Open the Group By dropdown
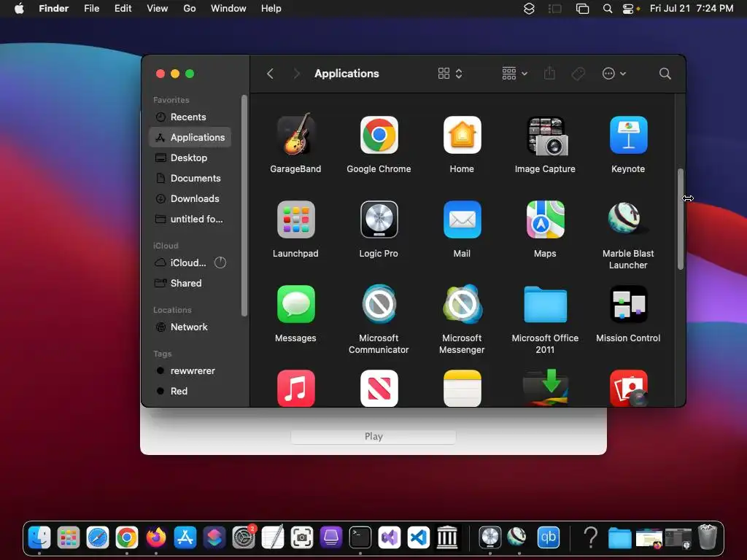Screen dimensions: 747x560 [x=514, y=74]
